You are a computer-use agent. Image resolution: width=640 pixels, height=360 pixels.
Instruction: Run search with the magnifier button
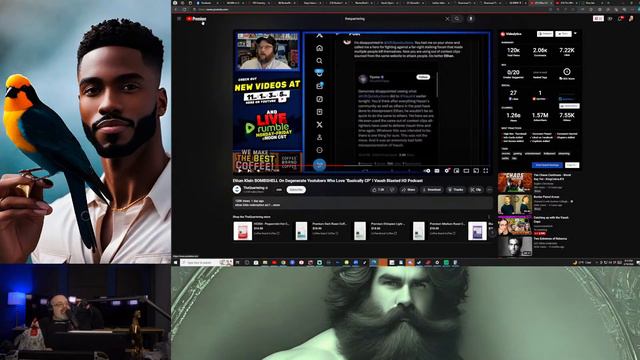457,19
